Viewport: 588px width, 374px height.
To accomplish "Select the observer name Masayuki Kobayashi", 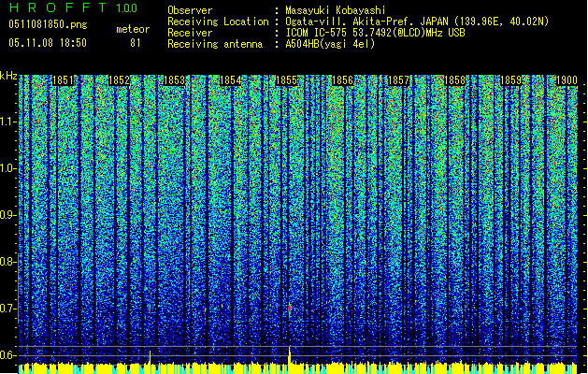I will (333, 10).
